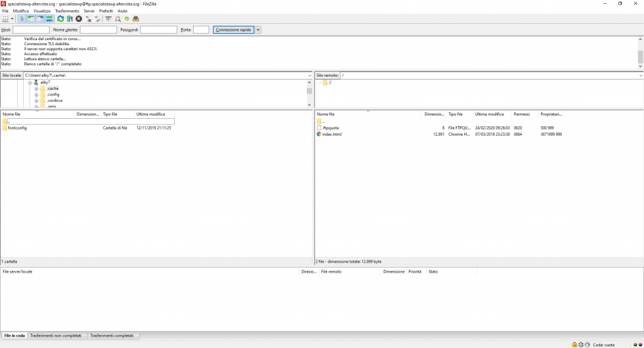Switch to Trasferimenti completati tab
This screenshot has width=644, height=348.
(x=113, y=335)
